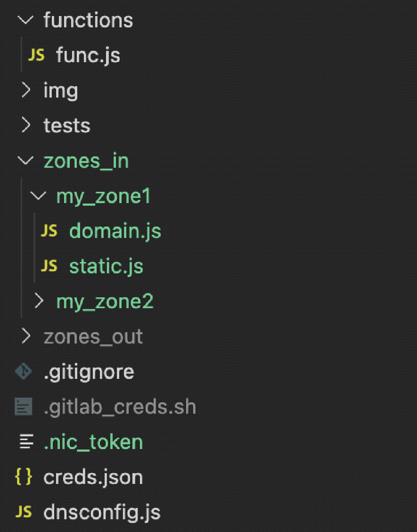Image resolution: width=417 pixels, height=532 pixels.
Task: Click the JS icon beside domain.js
Action: [x=49, y=231]
